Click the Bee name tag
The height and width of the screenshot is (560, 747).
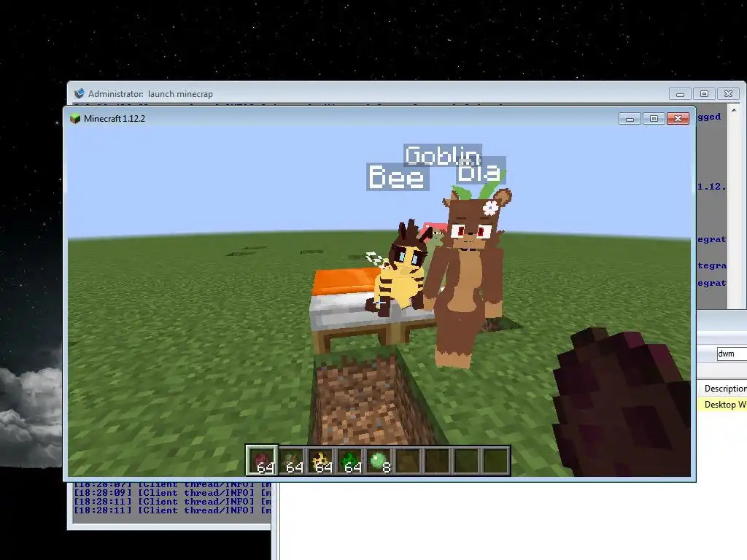[397, 177]
